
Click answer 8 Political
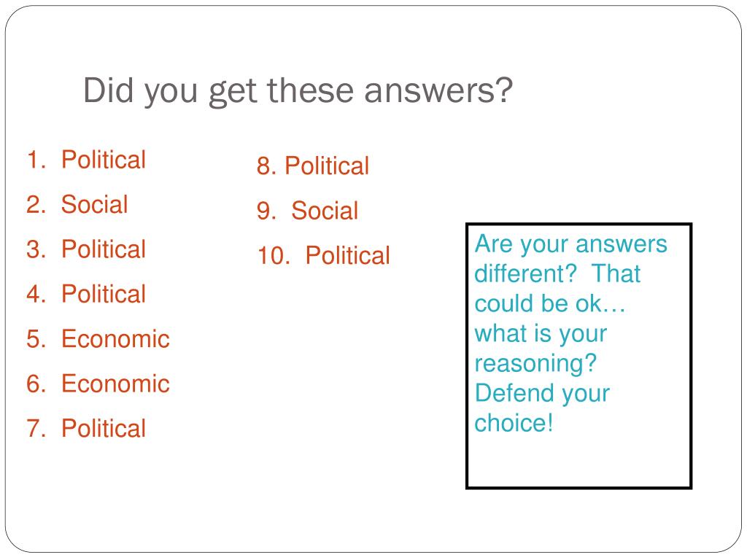point(313,166)
